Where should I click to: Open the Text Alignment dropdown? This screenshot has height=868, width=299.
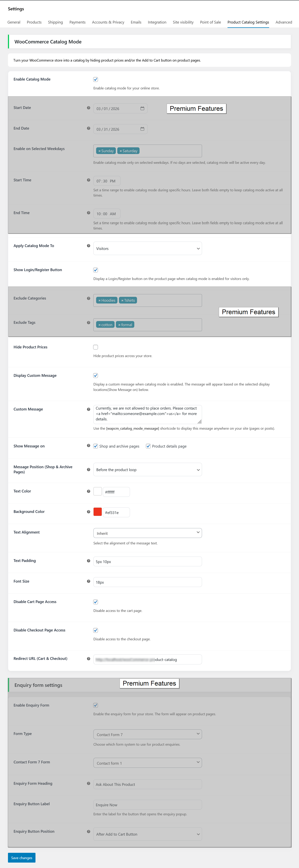147,533
